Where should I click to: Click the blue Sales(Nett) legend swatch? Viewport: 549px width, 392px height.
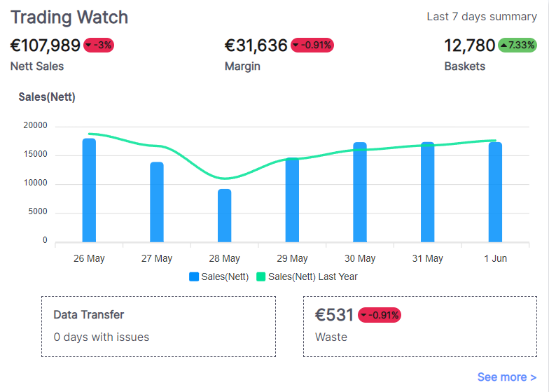pos(194,276)
